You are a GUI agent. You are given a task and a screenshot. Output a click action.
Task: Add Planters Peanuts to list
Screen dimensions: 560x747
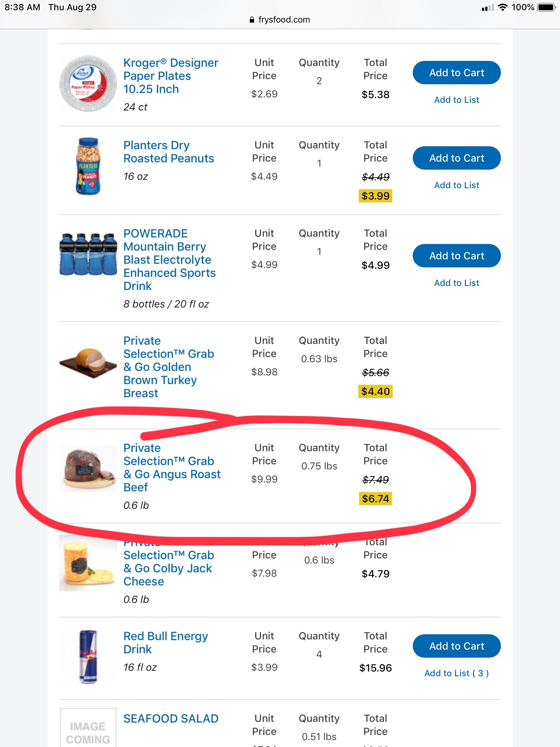click(x=456, y=185)
